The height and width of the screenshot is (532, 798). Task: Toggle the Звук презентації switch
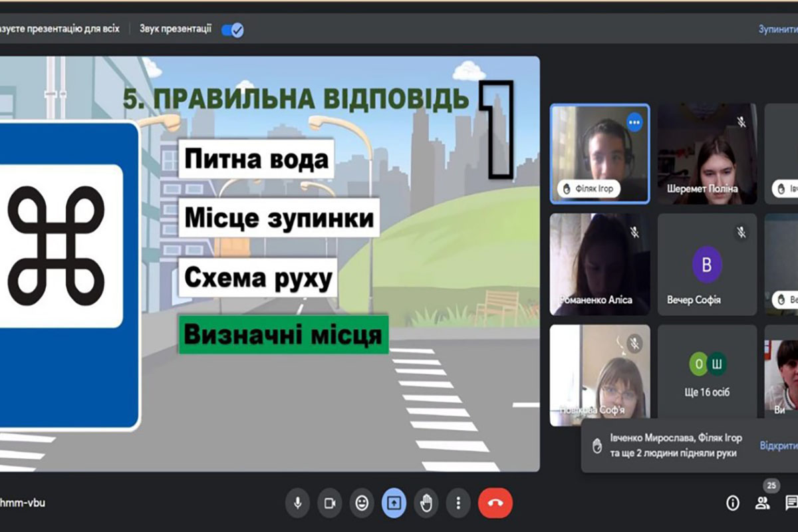coord(232,30)
